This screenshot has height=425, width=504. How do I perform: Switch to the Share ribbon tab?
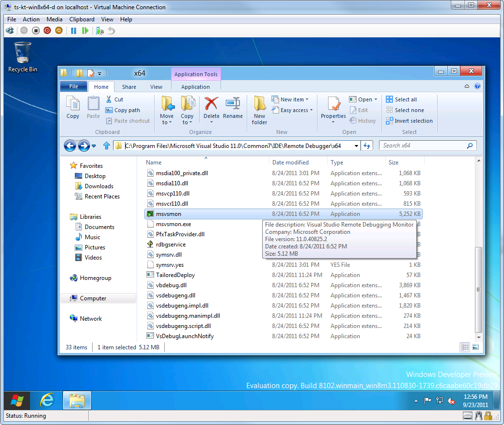(128, 86)
